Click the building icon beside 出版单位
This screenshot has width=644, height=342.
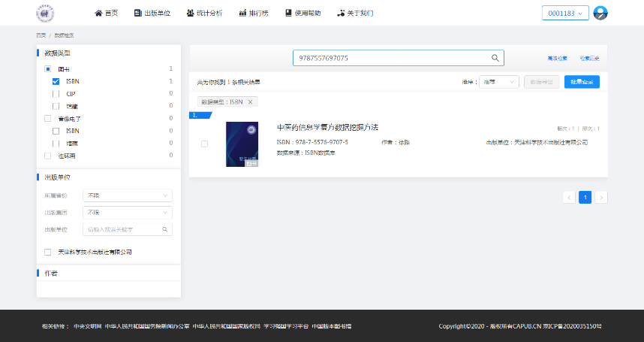(x=138, y=14)
